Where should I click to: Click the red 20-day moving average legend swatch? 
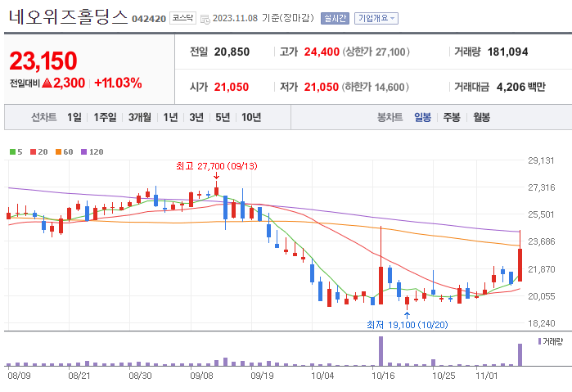pos(34,152)
